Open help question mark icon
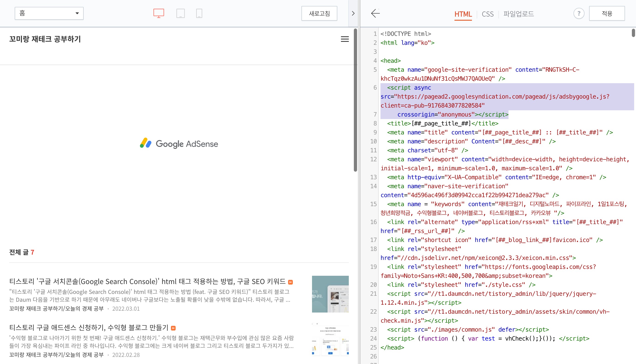 (x=579, y=13)
